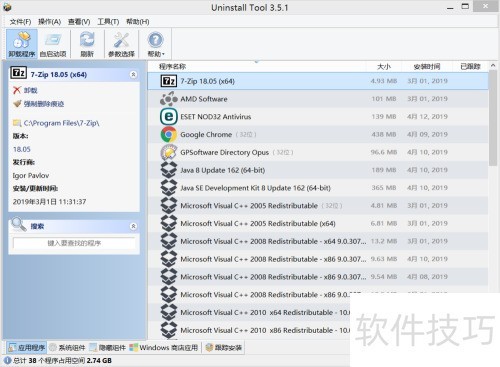This screenshot has width=500, height=367.
Task: Open the 查看(V) menu
Action: click(79, 22)
